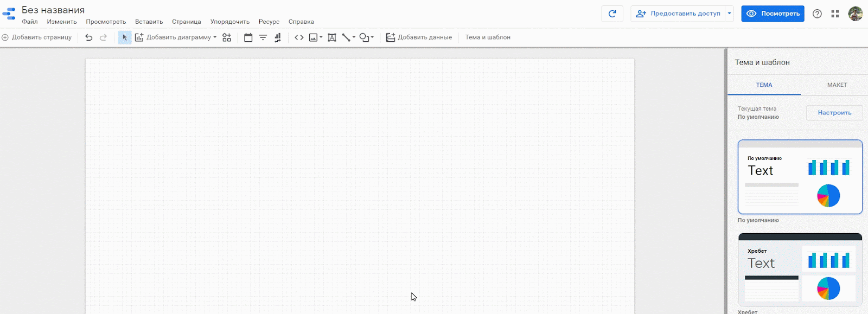Screen dimensions: 868x314
Task: Click the Посмотреть button
Action: (773, 14)
